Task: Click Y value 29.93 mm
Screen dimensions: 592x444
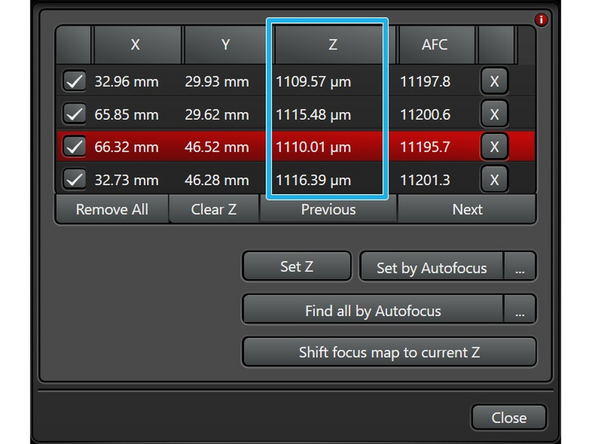Action: tap(217, 82)
